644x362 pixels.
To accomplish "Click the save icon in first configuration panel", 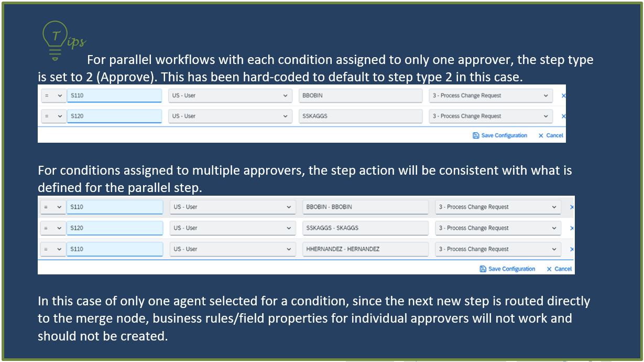I will (x=476, y=135).
